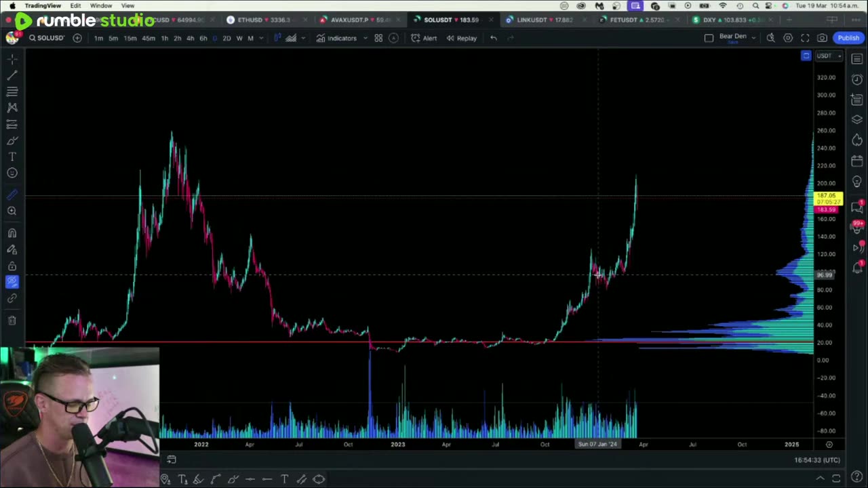The width and height of the screenshot is (868, 488).
Task: Select the ruler measure tool
Action: (12, 195)
